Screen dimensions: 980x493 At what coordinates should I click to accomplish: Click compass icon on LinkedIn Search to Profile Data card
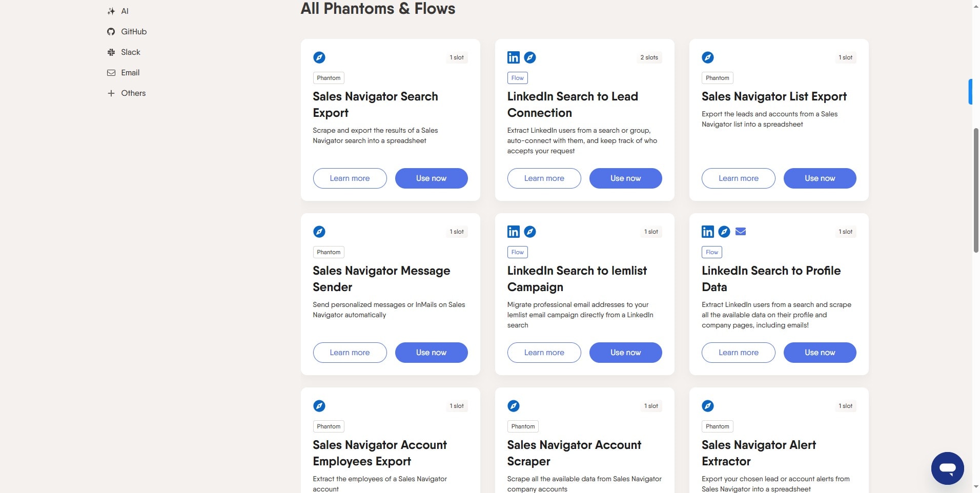click(724, 232)
